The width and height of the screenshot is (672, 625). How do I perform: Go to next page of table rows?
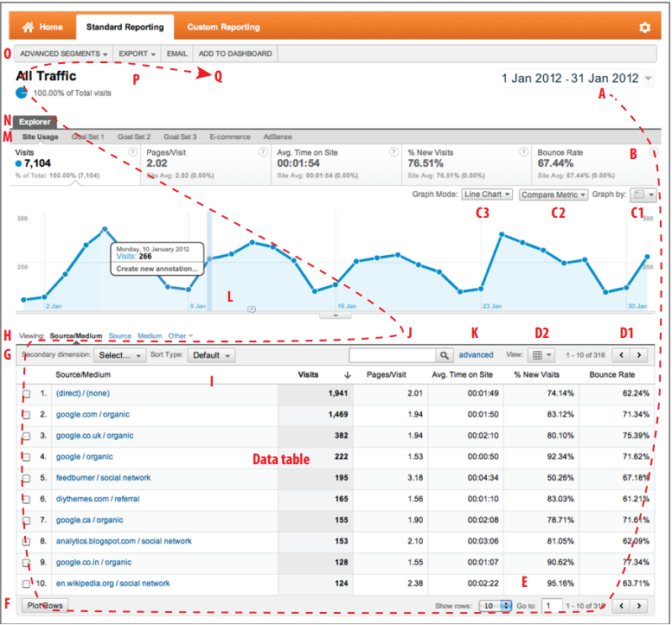(x=640, y=355)
